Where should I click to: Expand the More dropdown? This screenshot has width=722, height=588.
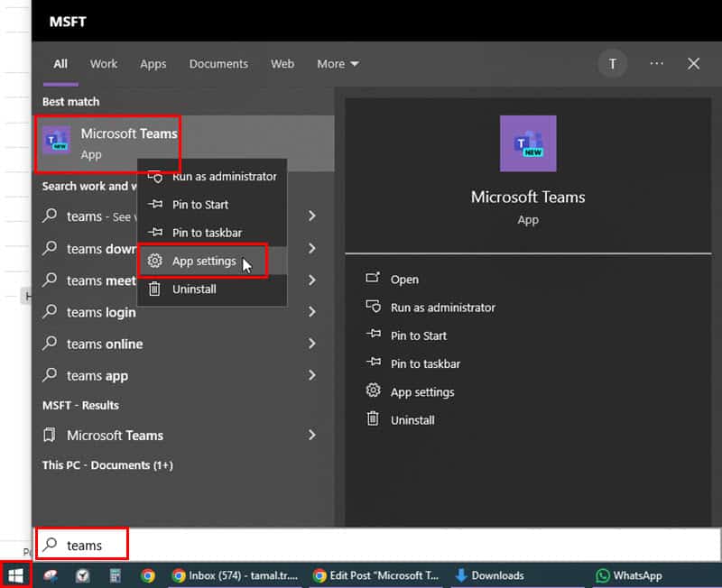338,64
